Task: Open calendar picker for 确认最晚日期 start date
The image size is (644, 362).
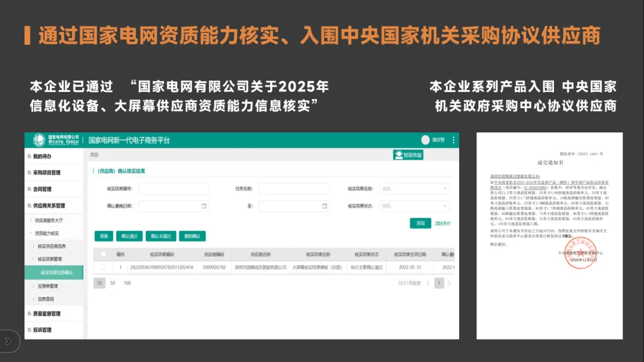Action: point(204,206)
